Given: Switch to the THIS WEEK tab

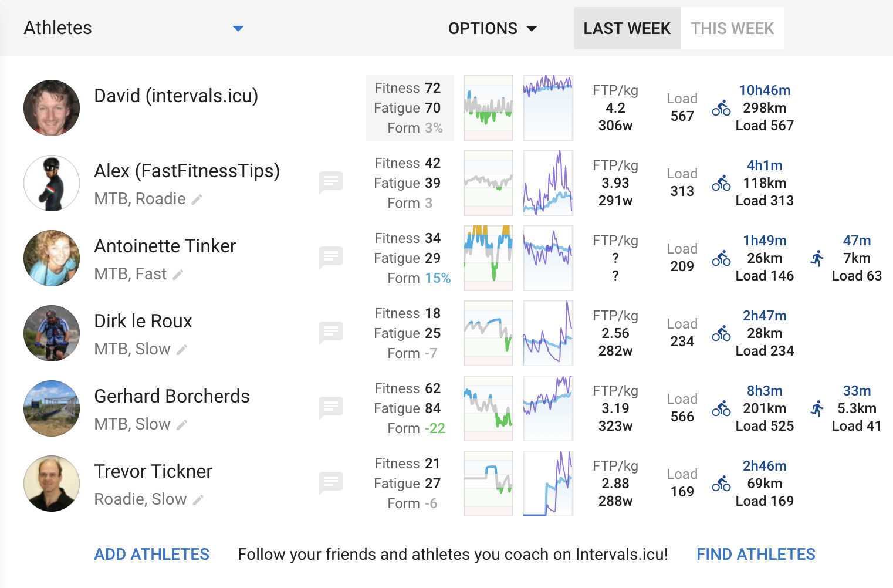Looking at the screenshot, I should (x=732, y=28).
